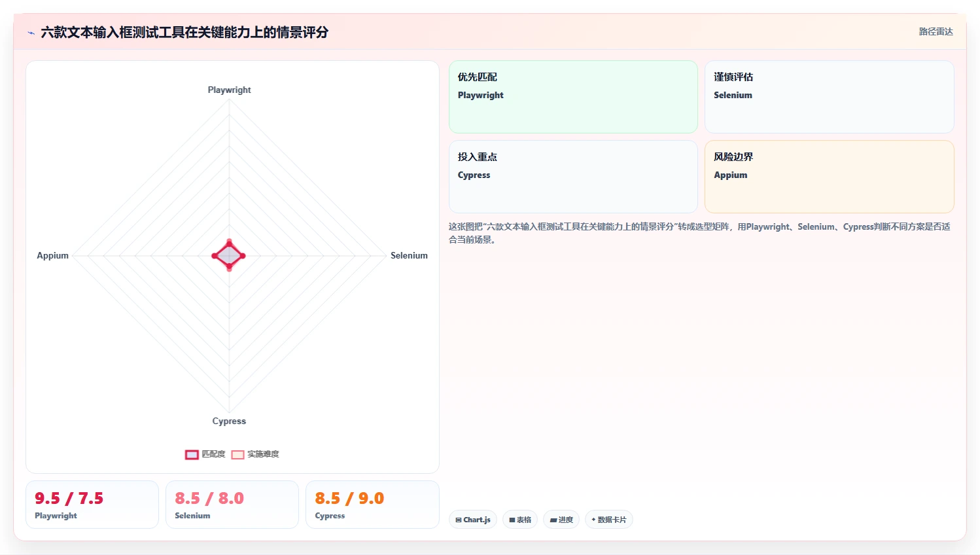
Task: Click the title icon beside 六款文本输入框测试工具
Action: tap(31, 33)
